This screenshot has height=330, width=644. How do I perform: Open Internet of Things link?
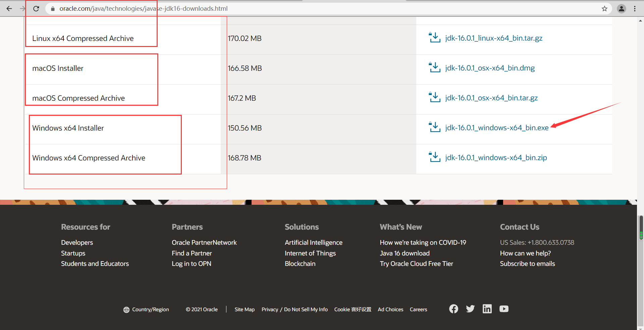pyautogui.click(x=310, y=253)
